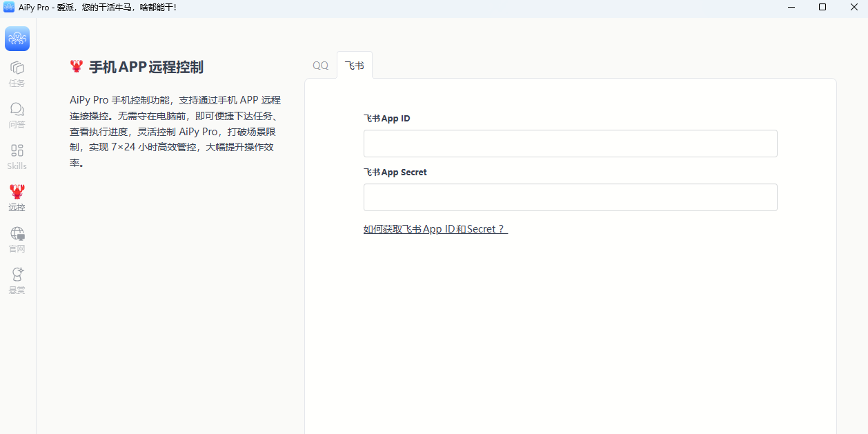Focus the 飞书App Secret input field
Image resolution: width=868 pixels, height=434 pixels.
pyautogui.click(x=570, y=197)
